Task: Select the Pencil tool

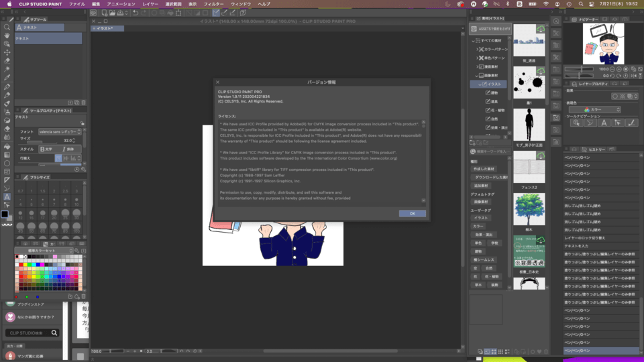Action: 7,95
